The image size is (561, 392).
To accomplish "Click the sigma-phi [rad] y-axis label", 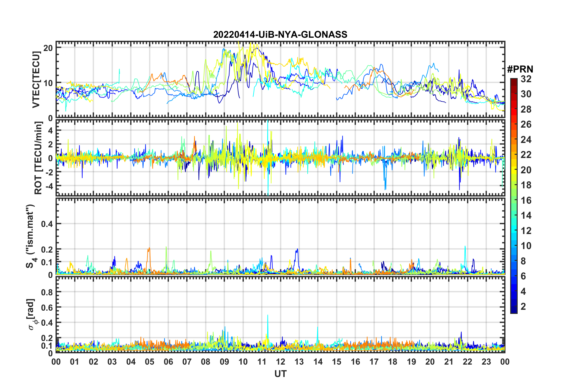I will coord(32,314).
